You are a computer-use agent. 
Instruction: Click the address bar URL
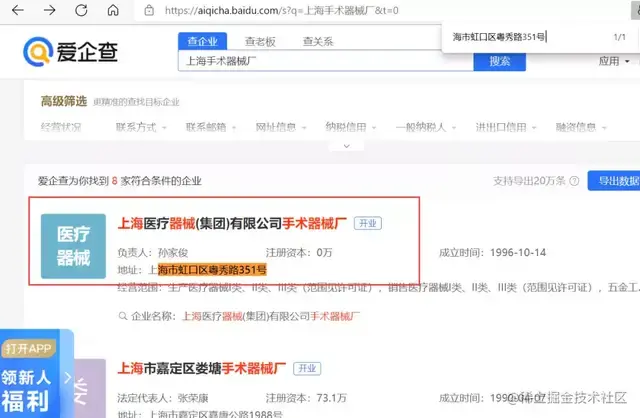(x=282, y=10)
